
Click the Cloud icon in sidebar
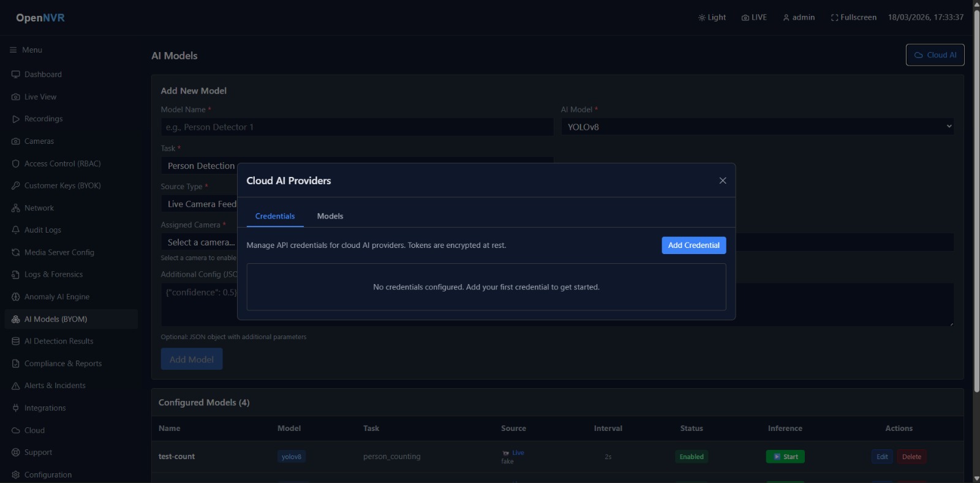point(16,430)
